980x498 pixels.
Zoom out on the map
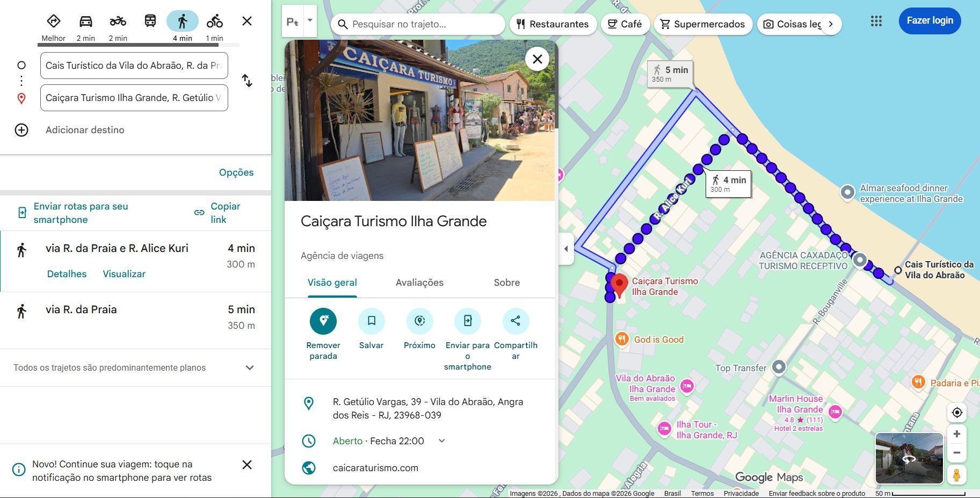[957, 453]
